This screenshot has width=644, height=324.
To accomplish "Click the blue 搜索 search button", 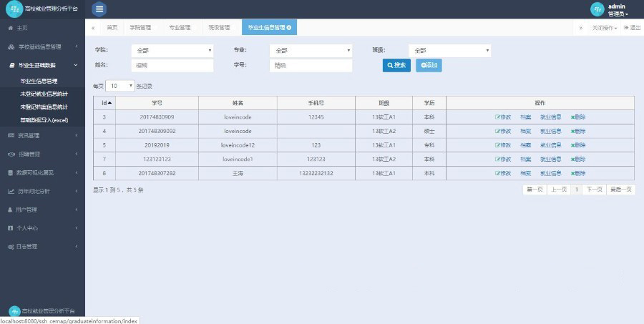I will click(396, 65).
